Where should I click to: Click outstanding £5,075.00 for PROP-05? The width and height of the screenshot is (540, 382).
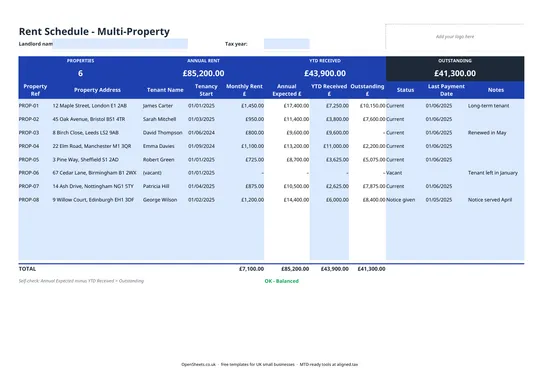click(374, 159)
